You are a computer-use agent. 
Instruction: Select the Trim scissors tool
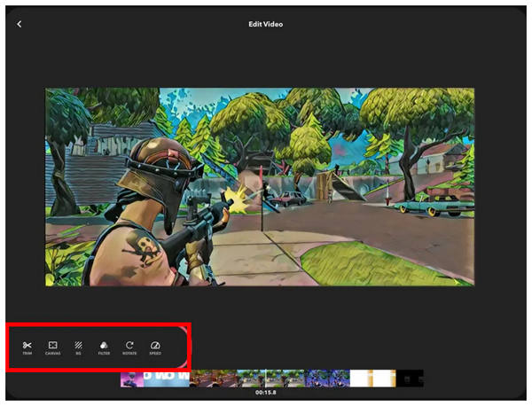(27, 348)
